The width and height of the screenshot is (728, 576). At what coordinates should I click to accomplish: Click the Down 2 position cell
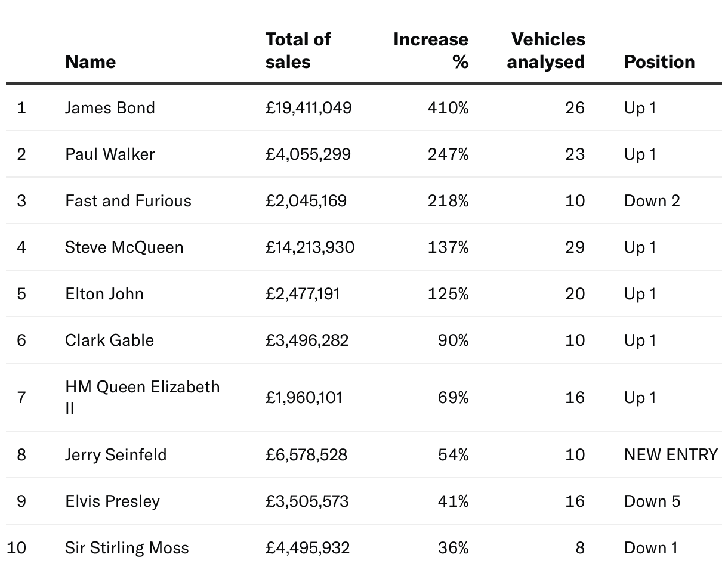652,201
